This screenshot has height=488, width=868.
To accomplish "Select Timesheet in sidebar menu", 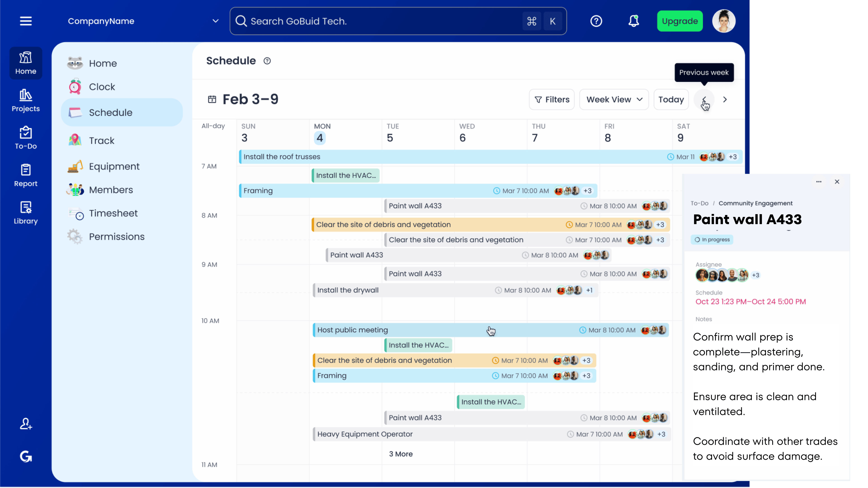I will [113, 213].
